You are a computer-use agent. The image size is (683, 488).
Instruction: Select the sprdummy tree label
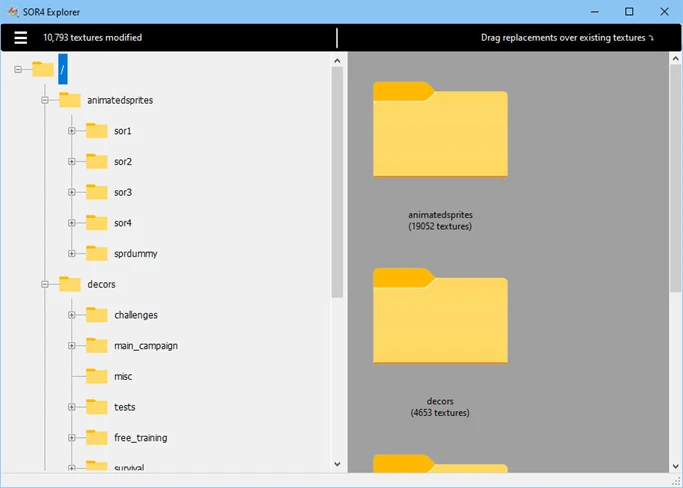click(x=135, y=254)
